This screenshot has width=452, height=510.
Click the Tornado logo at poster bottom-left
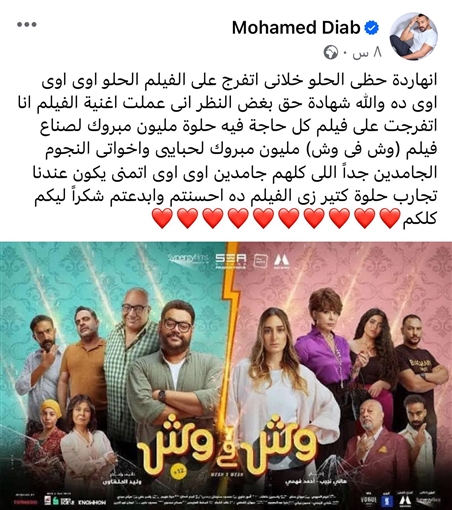pyautogui.click(x=25, y=502)
